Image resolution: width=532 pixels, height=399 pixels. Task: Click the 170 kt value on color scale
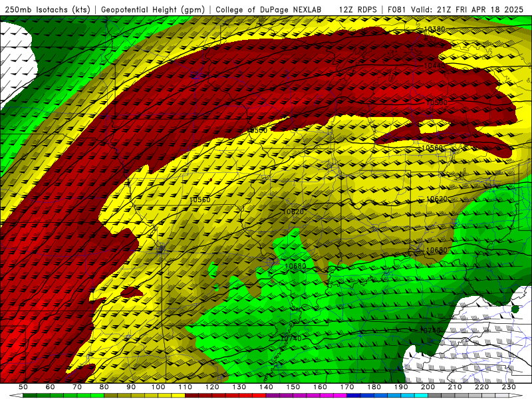click(x=347, y=387)
